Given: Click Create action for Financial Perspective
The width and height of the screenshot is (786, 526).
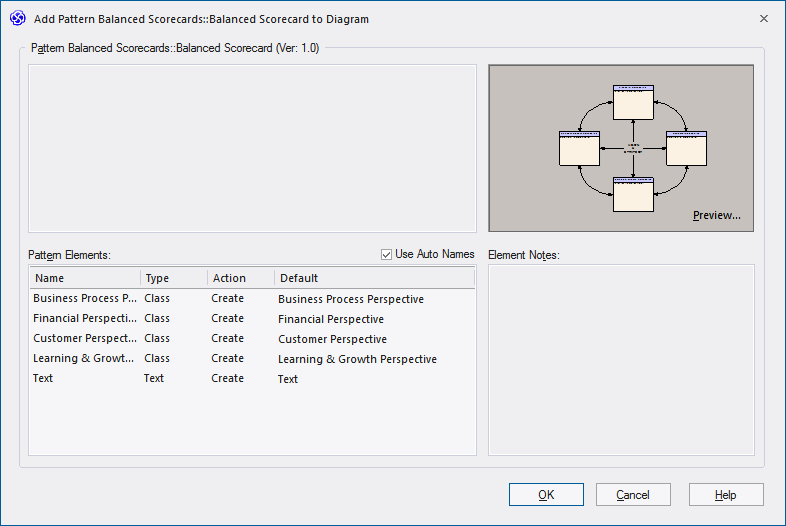Looking at the screenshot, I should click(x=228, y=319).
